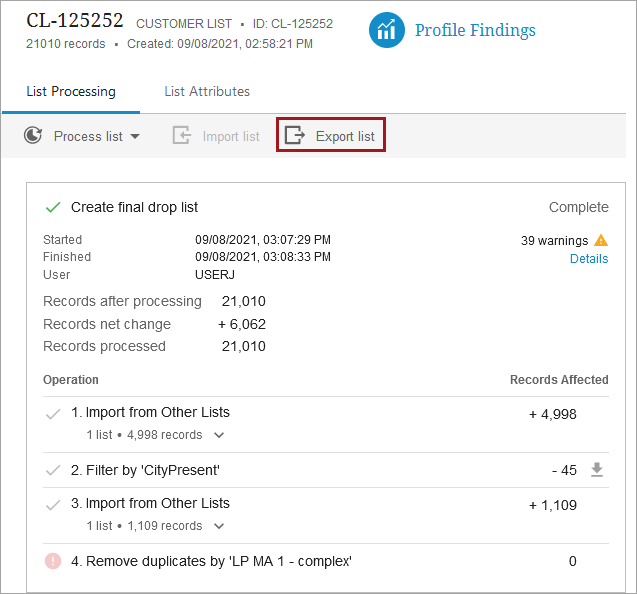Click the Export list icon
Viewport: 637px width, 594px height.
tap(295, 135)
